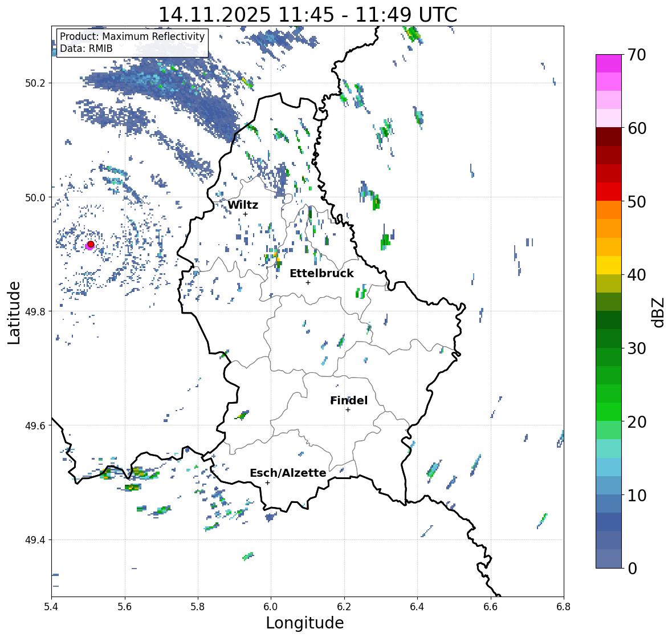
Task: Click 'Data: RMIB' text
Action: pos(86,48)
